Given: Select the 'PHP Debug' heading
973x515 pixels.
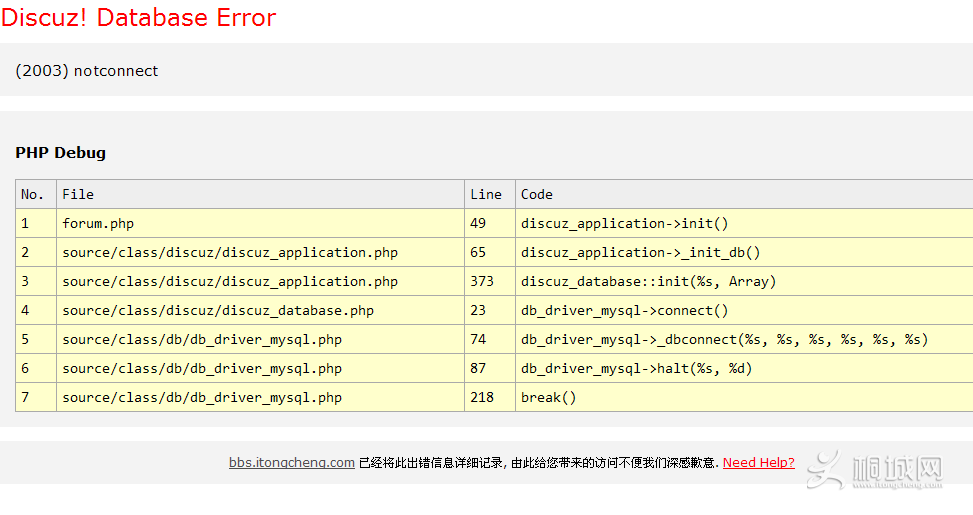Looking at the screenshot, I should 60,153.
